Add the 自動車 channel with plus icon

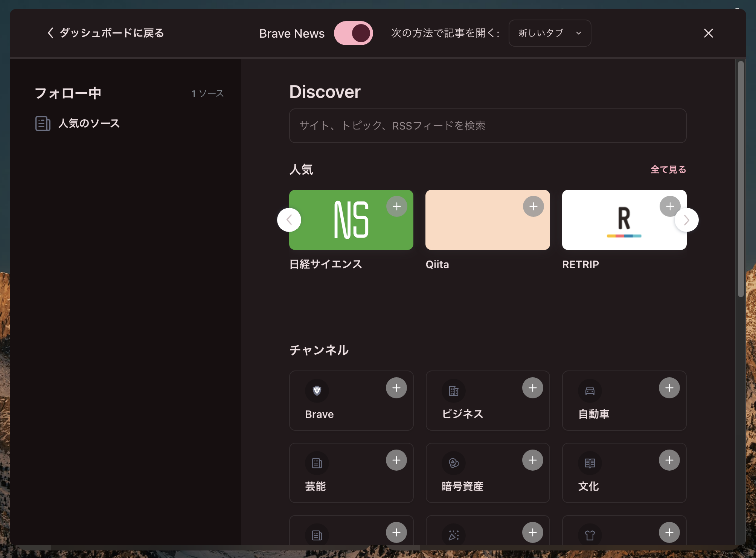(669, 388)
